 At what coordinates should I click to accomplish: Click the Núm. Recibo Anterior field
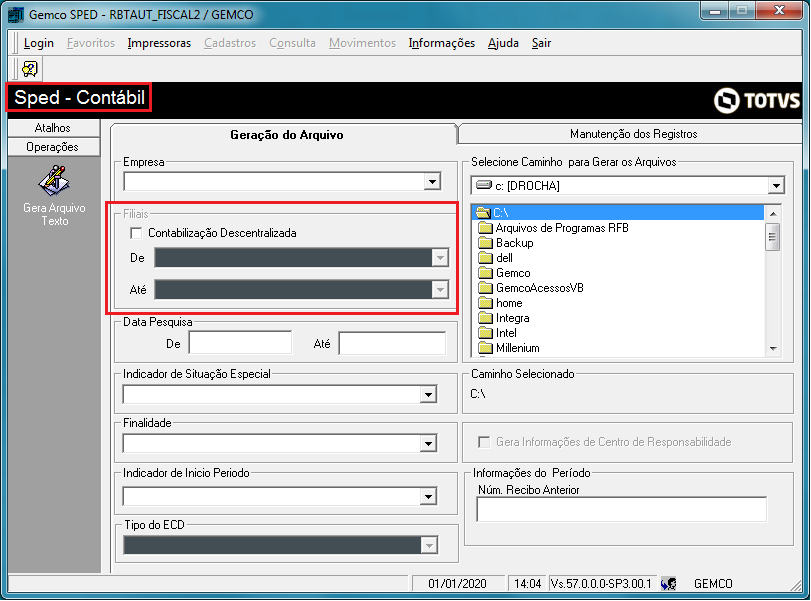[622, 509]
